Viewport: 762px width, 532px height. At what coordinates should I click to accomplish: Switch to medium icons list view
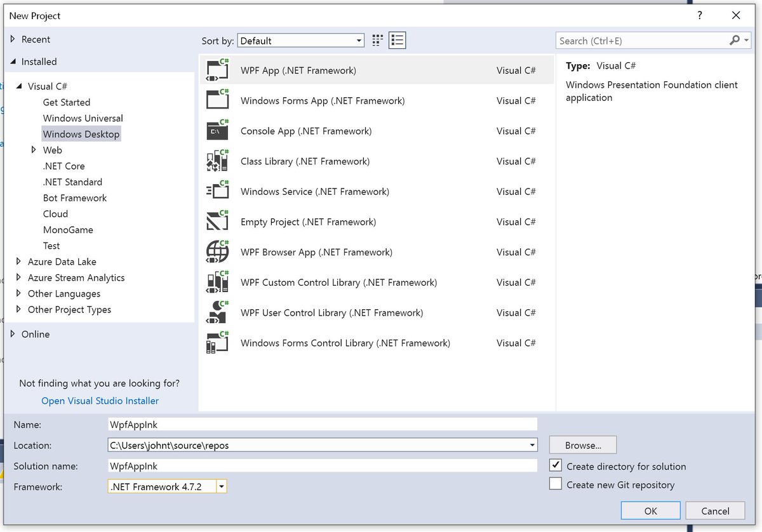(398, 41)
